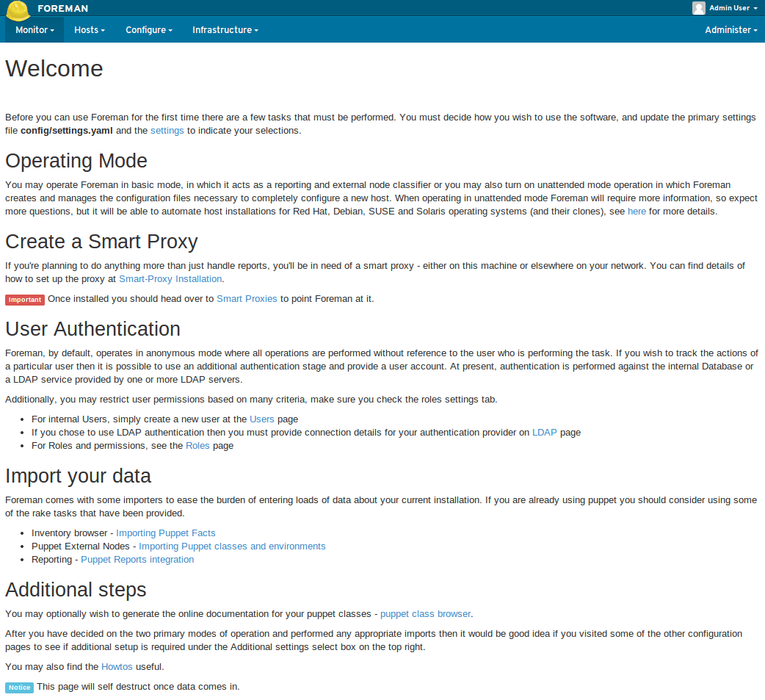Open the Howtos link
765x700 pixels.
pos(117,667)
